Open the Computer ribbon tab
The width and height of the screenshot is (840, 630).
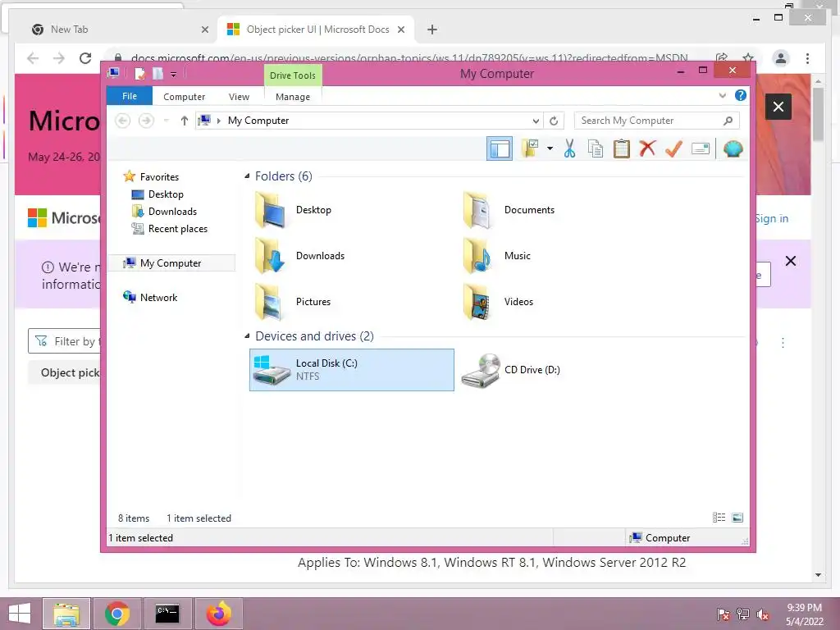click(x=185, y=97)
